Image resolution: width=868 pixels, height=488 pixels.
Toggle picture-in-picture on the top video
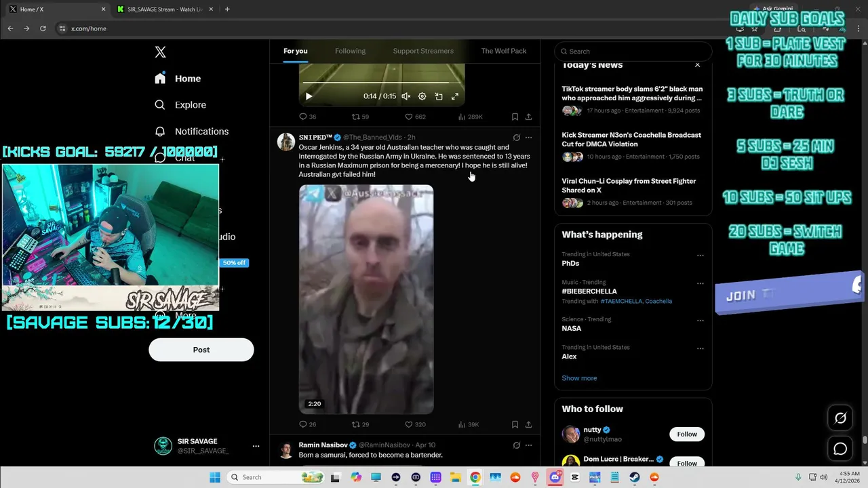click(x=439, y=96)
